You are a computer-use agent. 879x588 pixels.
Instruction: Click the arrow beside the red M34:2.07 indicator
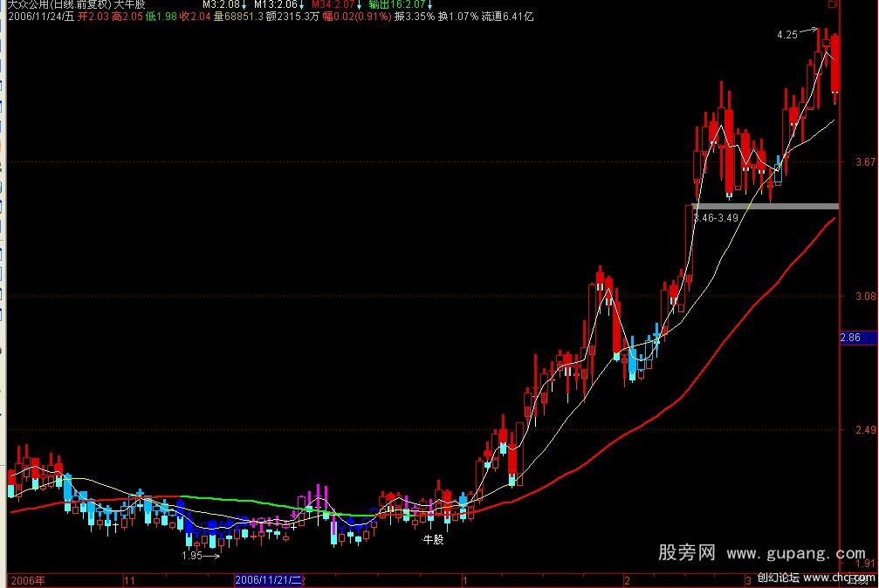click(x=358, y=5)
